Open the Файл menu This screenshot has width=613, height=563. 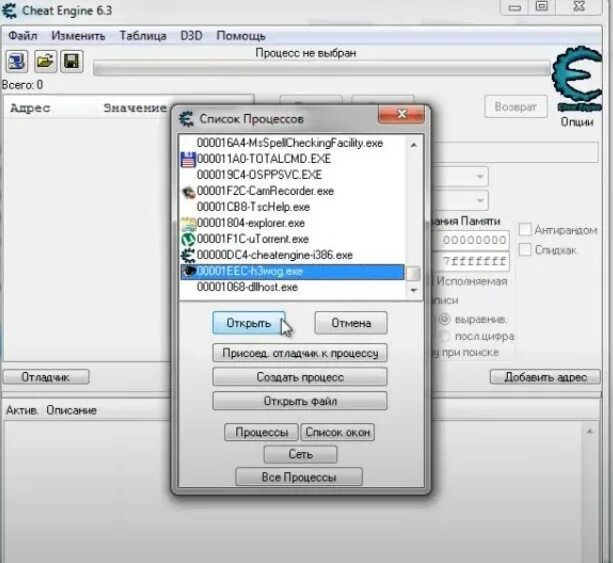click(23, 36)
